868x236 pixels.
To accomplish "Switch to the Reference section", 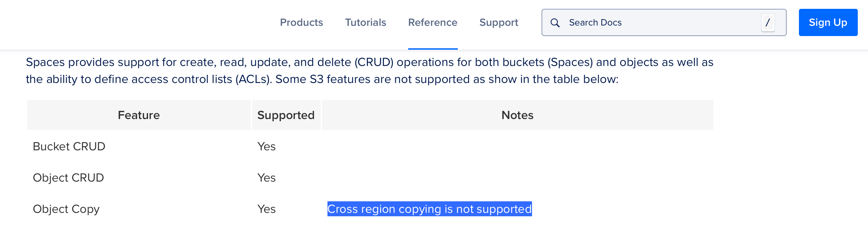I will 433,22.
